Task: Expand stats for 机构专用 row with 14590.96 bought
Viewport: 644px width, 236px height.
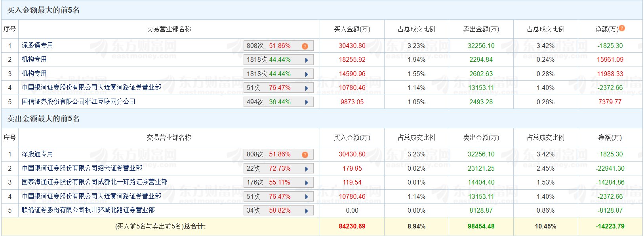Action: pyautogui.click(x=307, y=74)
